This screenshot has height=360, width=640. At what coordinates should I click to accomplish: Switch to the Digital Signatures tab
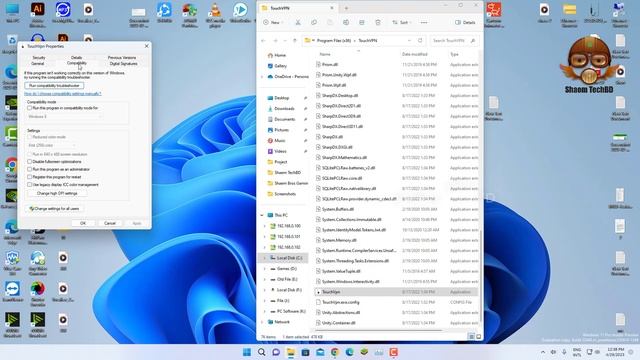[123, 64]
